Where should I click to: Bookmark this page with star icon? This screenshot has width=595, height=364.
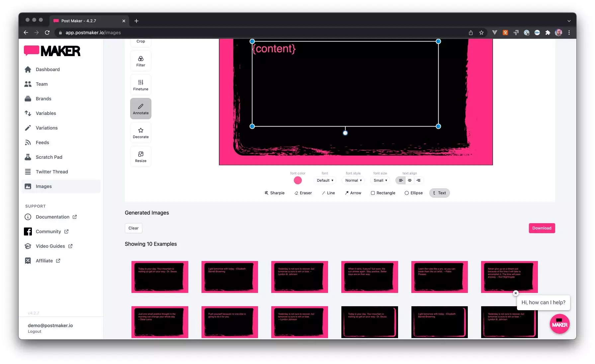pyautogui.click(x=481, y=33)
